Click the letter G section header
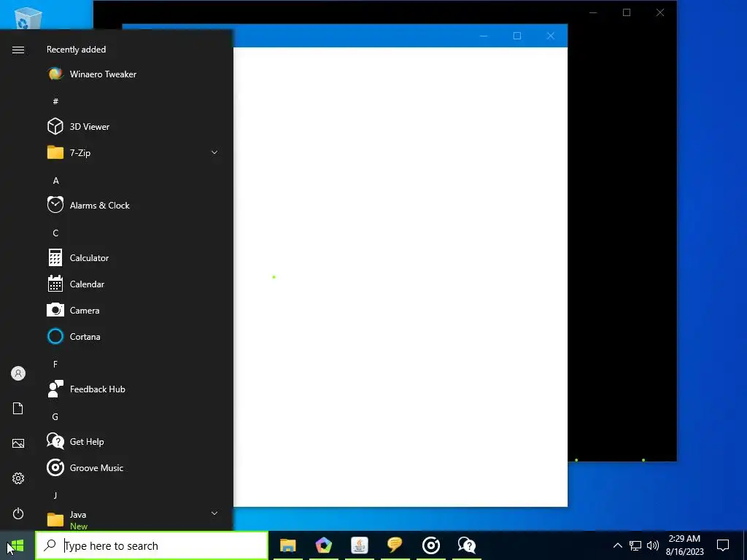 [x=55, y=416]
